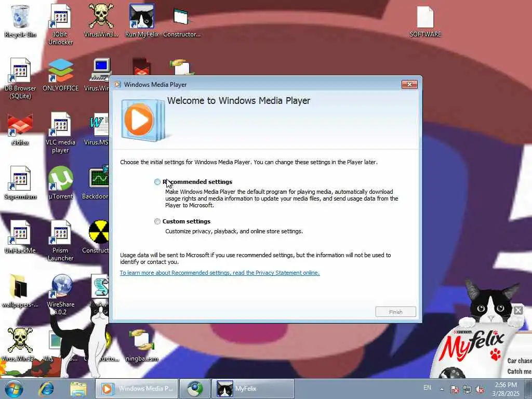Select the Prism Launcher desktop shortcut
Image resolution: width=532 pixels, height=399 pixels.
(60, 241)
